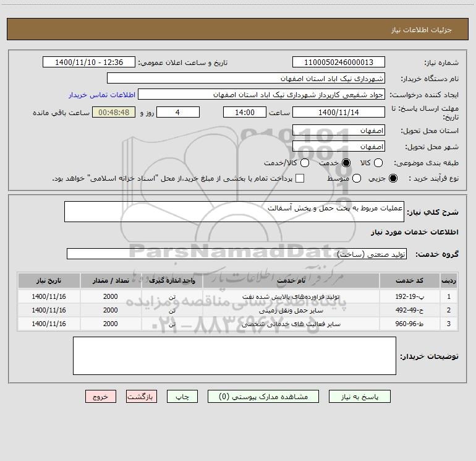
Task: Click سایر حمل ونقل زمینی cell
Action: tap(291, 310)
